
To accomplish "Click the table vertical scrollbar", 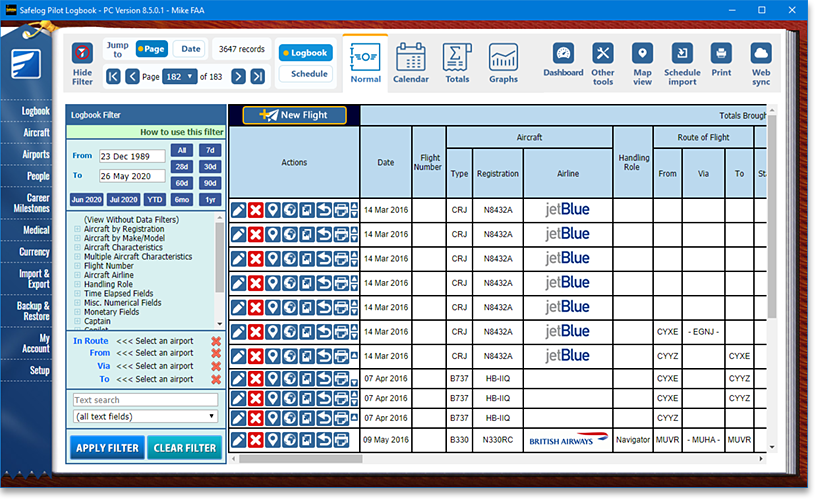I will pos(772,217).
